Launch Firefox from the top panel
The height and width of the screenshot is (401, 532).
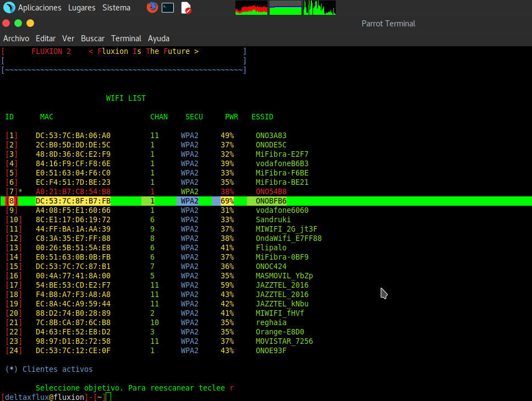[152, 8]
